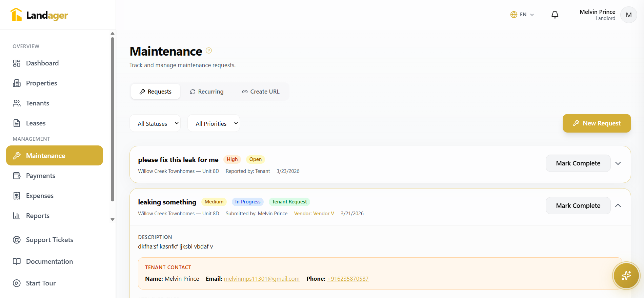The height and width of the screenshot is (298, 644).
Task: Click the In Progress status badge
Action: click(x=248, y=202)
